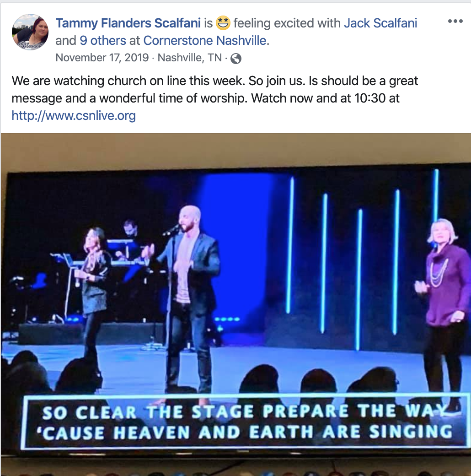Viewport: 471px width, 476px height.
Task: Open Tammy Flanders Scalfani's profile name link
Action: pyautogui.click(x=128, y=23)
